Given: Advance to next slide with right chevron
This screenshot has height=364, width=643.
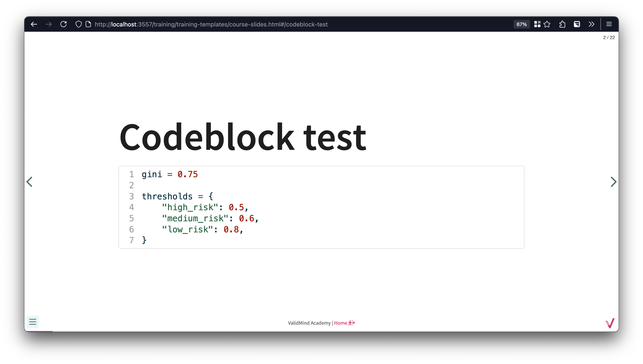Looking at the screenshot, I should [x=613, y=182].
